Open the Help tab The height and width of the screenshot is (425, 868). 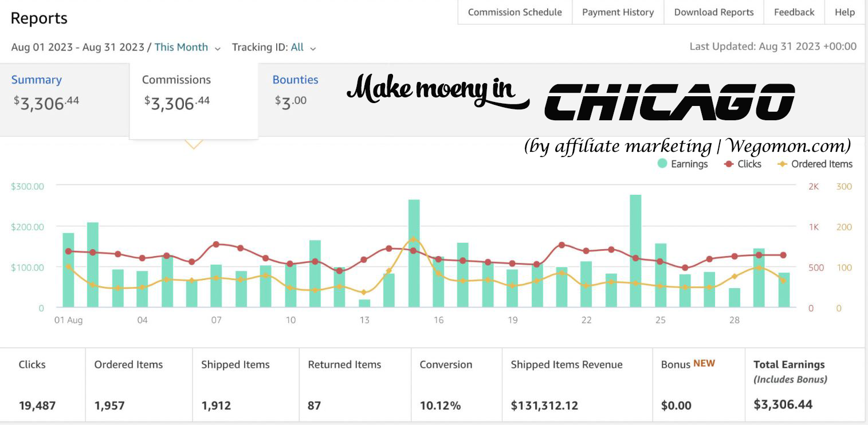pyautogui.click(x=845, y=12)
